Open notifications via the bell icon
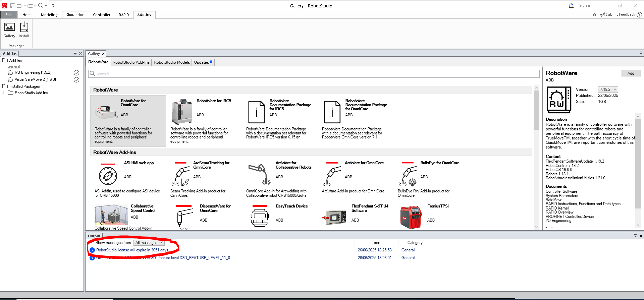 571,6
